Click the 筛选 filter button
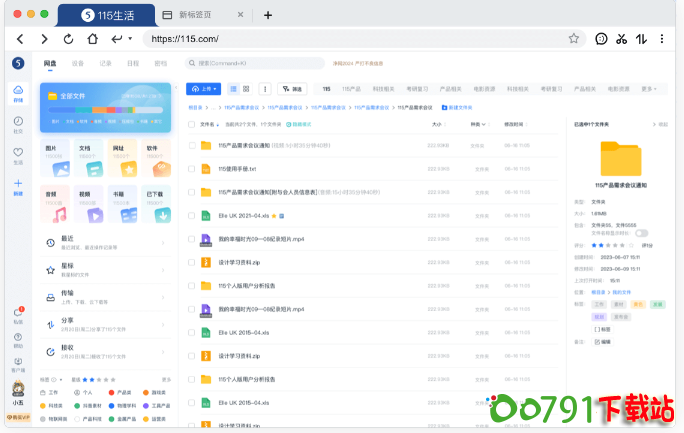This screenshot has height=433, width=684. tap(292, 89)
